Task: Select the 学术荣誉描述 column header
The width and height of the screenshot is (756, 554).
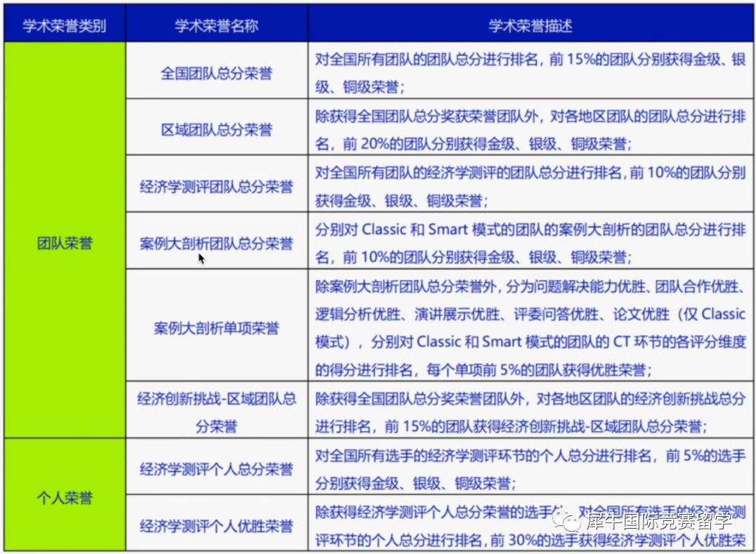Action: (x=530, y=26)
